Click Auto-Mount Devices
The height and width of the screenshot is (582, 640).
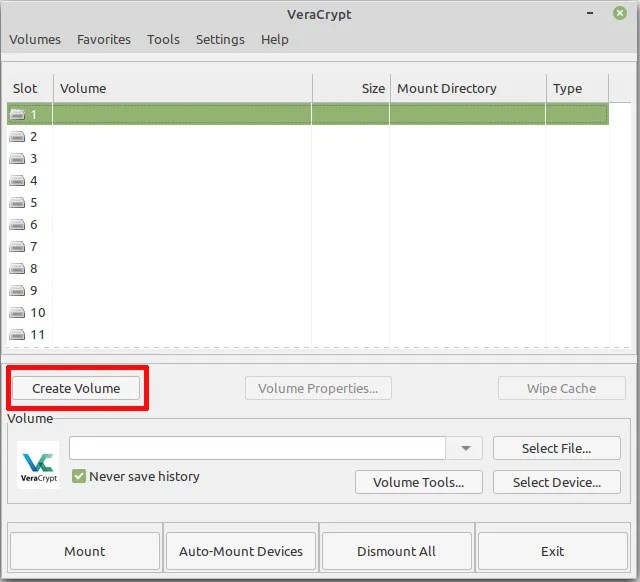241,551
